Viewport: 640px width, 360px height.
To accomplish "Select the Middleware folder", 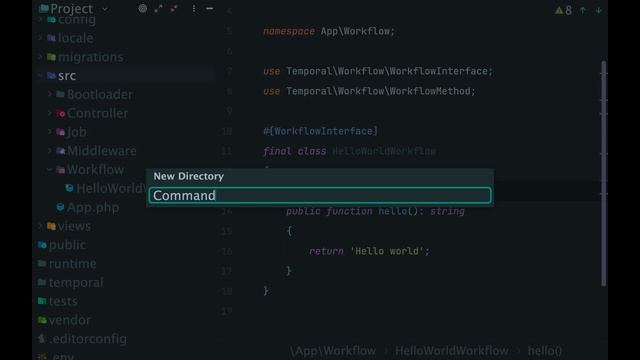I will point(101,151).
